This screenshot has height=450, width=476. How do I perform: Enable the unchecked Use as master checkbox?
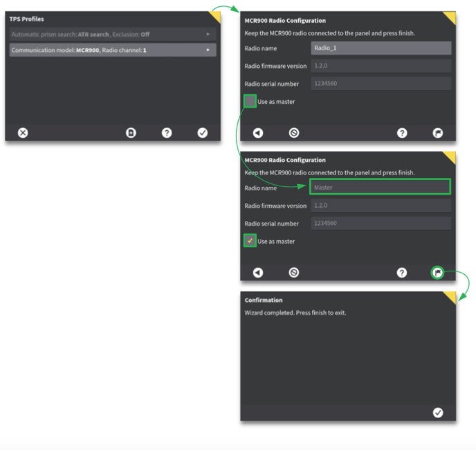(250, 102)
